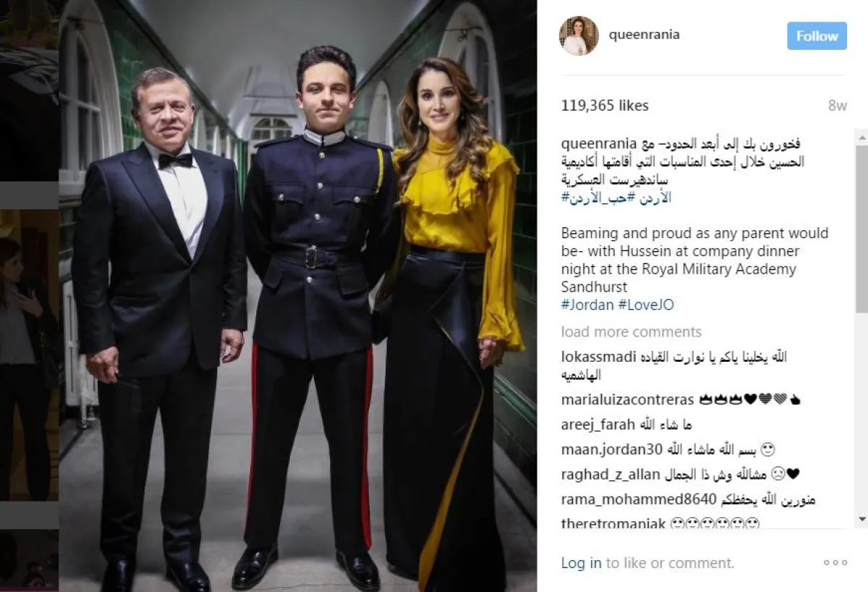The height and width of the screenshot is (592, 868).
Task: Open areej_farah commenter profile
Action: tap(598, 424)
